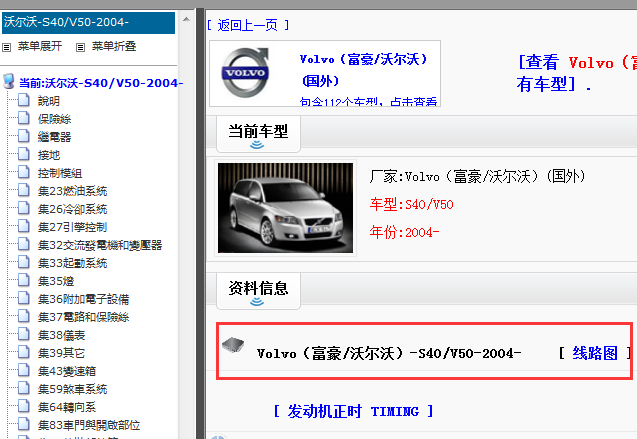Click the document icon beside 集36附加電子設備
This screenshot has height=439, width=637.
(x=24, y=298)
